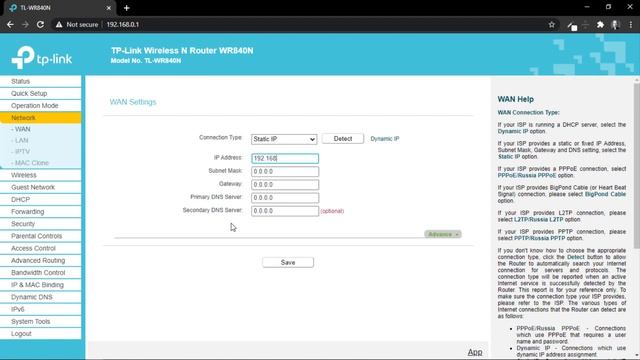Click the (optional) label
This screenshot has height=360, width=640.
point(332,211)
